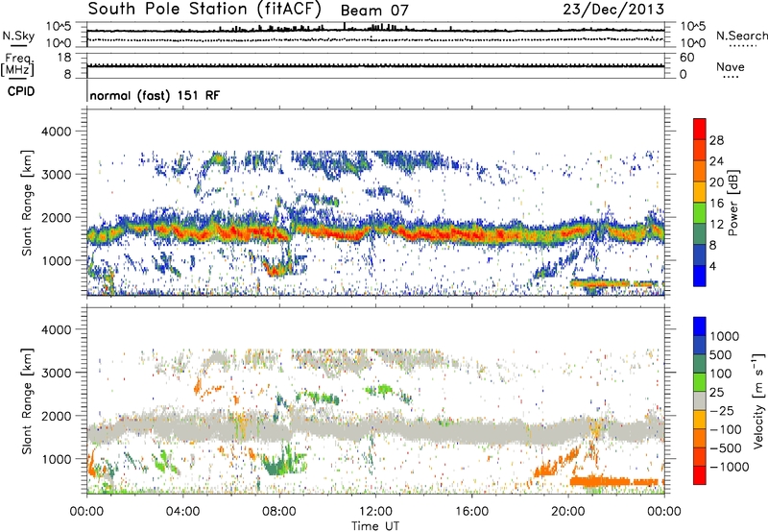Click the date '23/Dec/2013'

[613, 10]
